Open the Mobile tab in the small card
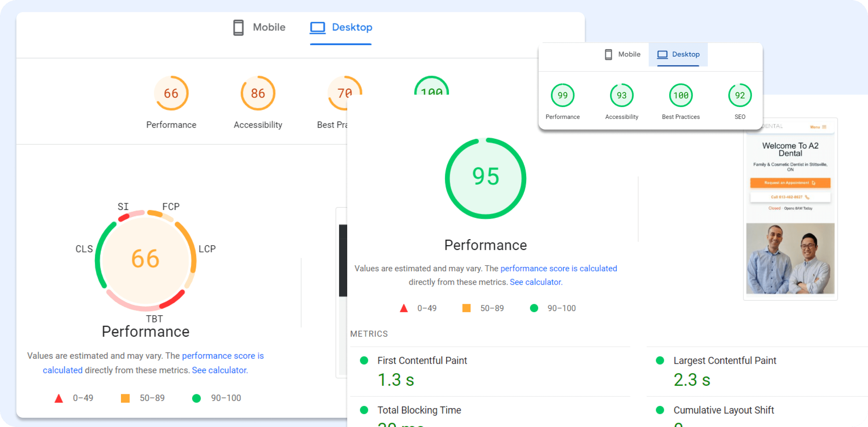The height and width of the screenshot is (427, 868). pyautogui.click(x=623, y=54)
